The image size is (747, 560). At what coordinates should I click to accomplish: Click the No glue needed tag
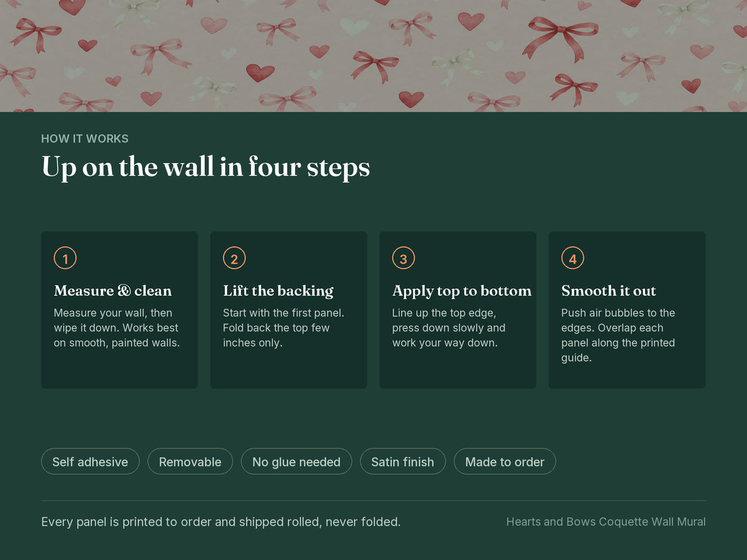pyautogui.click(x=296, y=462)
